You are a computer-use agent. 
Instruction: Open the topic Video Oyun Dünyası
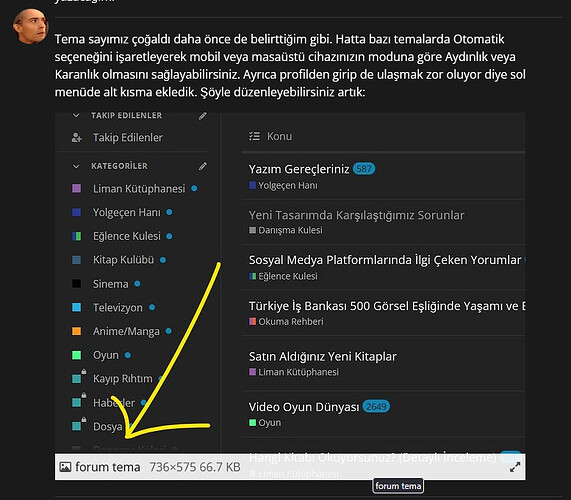pyautogui.click(x=304, y=407)
